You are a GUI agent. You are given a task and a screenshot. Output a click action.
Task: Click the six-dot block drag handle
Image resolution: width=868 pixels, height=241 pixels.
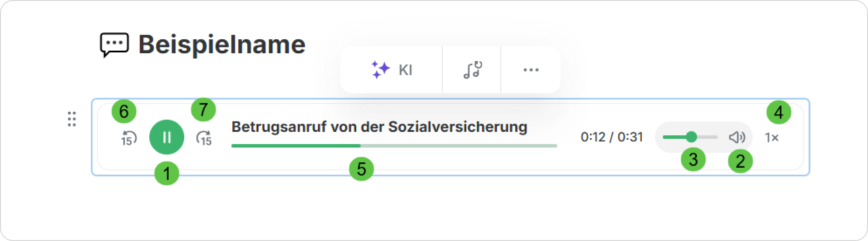coord(72,119)
